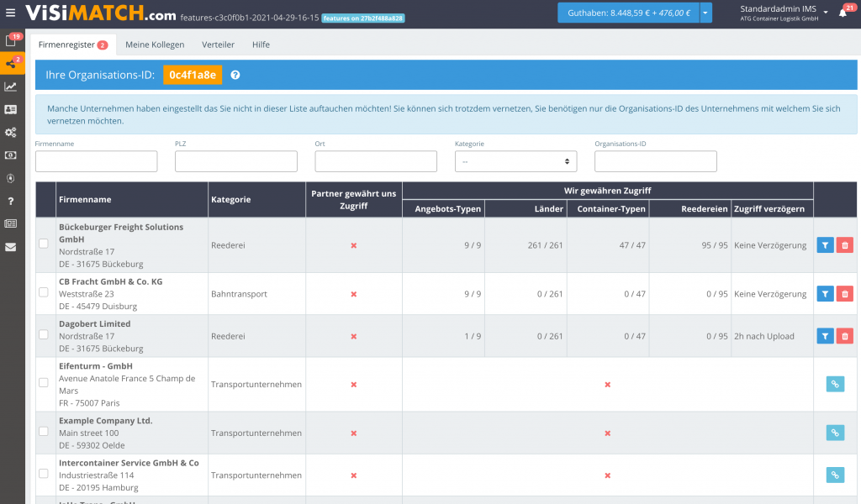Select Intercontainer Service GmbH checkbox
Viewport: 861px width, 504px height.
44,473
